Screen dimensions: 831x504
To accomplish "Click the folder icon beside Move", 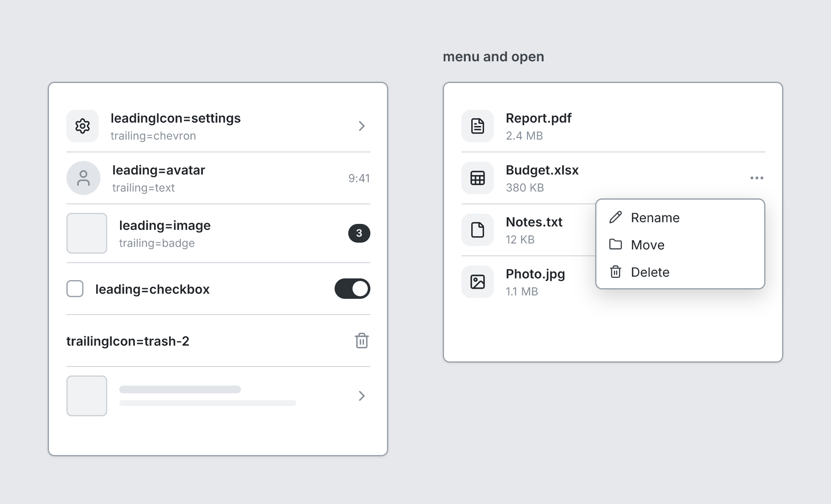I will click(616, 244).
